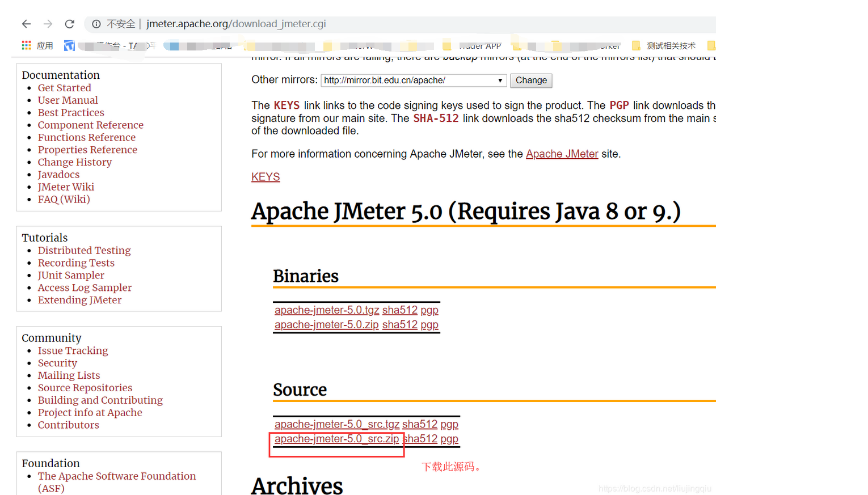Viewport: 868px width, 495px height.
Task: Open Issue Tracking page
Action: tap(73, 351)
